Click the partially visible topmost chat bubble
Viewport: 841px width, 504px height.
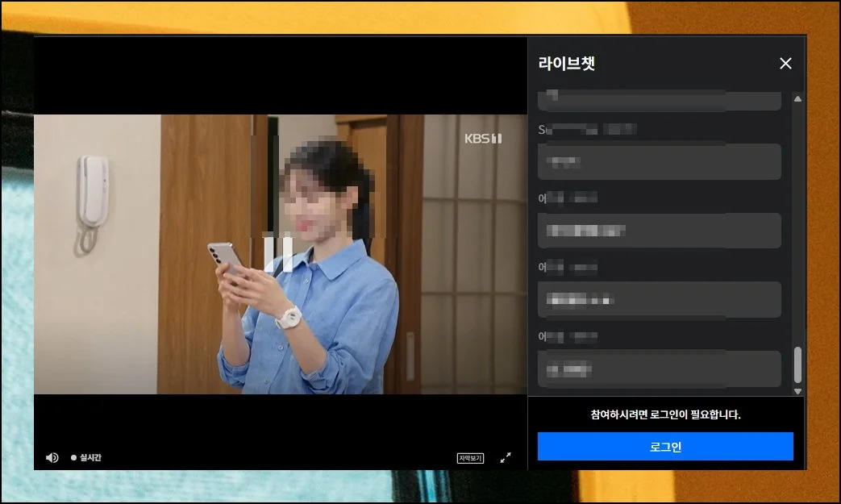[659, 101]
